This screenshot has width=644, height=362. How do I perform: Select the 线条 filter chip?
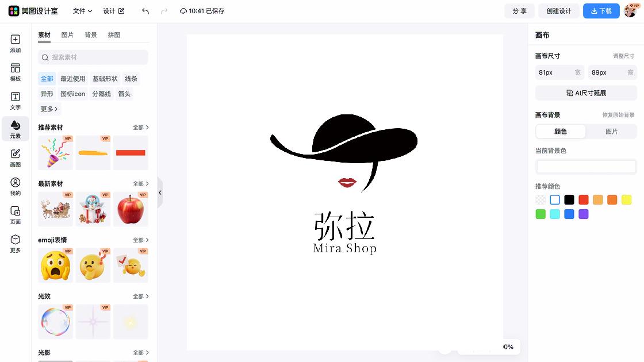pos(131,79)
